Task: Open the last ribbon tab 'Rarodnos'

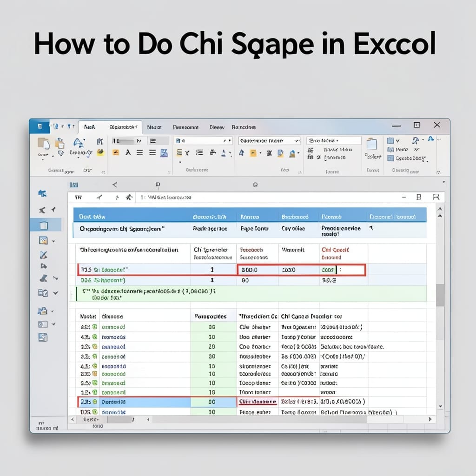Action: click(x=244, y=127)
